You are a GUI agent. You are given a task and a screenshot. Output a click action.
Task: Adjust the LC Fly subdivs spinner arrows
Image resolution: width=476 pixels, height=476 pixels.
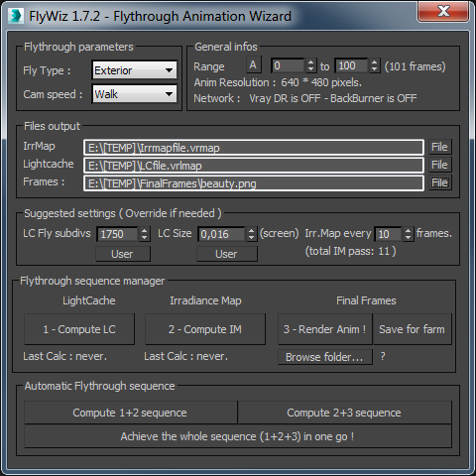tap(145, 234)
